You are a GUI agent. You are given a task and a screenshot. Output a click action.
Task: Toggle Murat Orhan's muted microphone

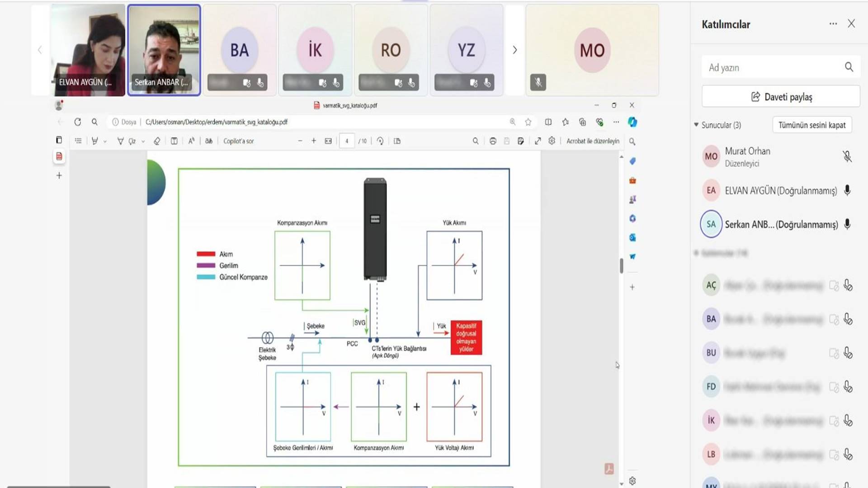point(847,156)
